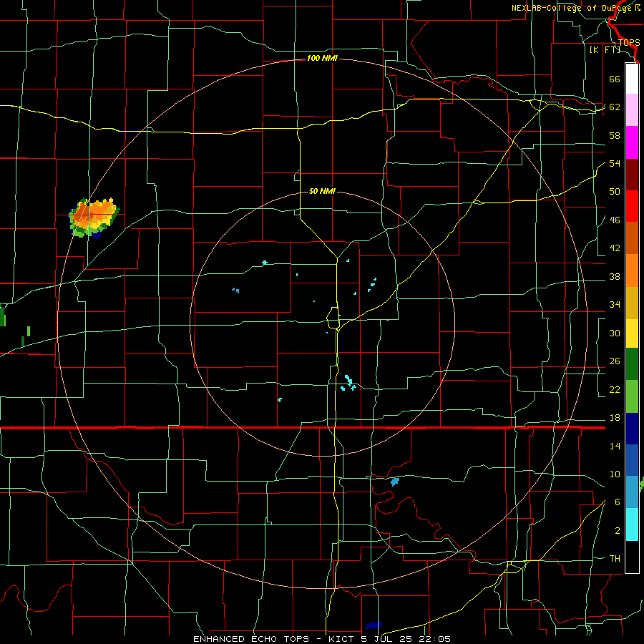Click the 18 legend value
Viewport: 644px width, 644px height.
[615, 418]
